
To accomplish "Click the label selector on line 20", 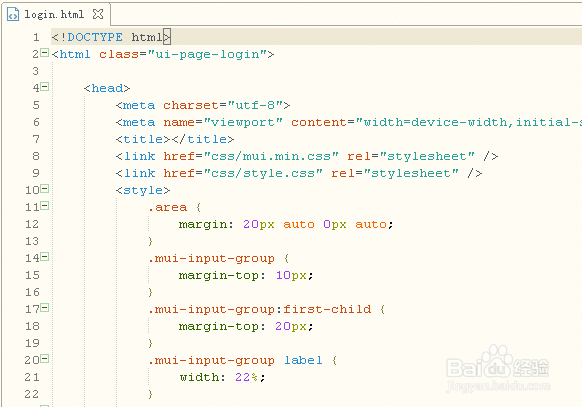I will [303, 360].
